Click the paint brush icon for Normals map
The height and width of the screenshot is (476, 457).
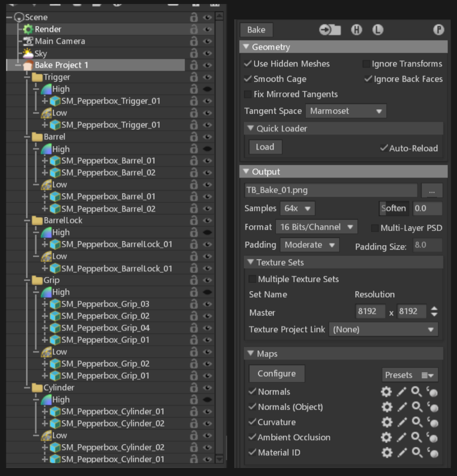pos(401,392)
